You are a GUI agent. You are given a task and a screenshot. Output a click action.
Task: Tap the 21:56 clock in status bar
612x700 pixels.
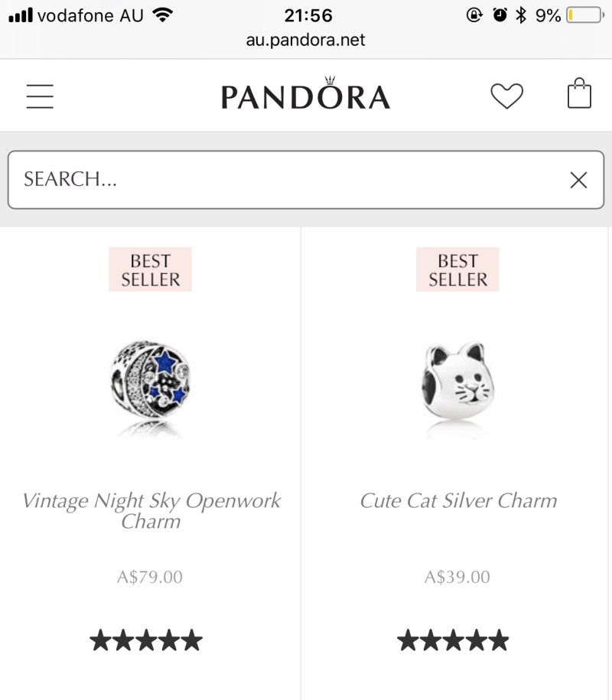click(x=308, y=15)
